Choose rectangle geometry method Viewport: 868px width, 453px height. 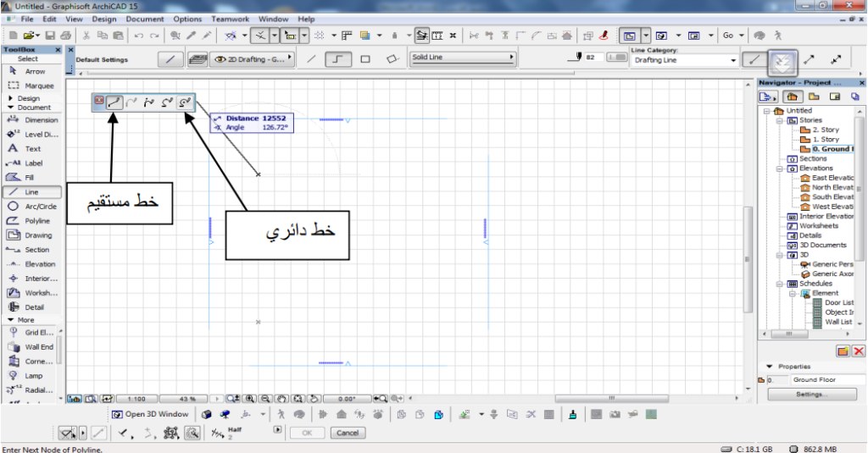coord(365,58)
